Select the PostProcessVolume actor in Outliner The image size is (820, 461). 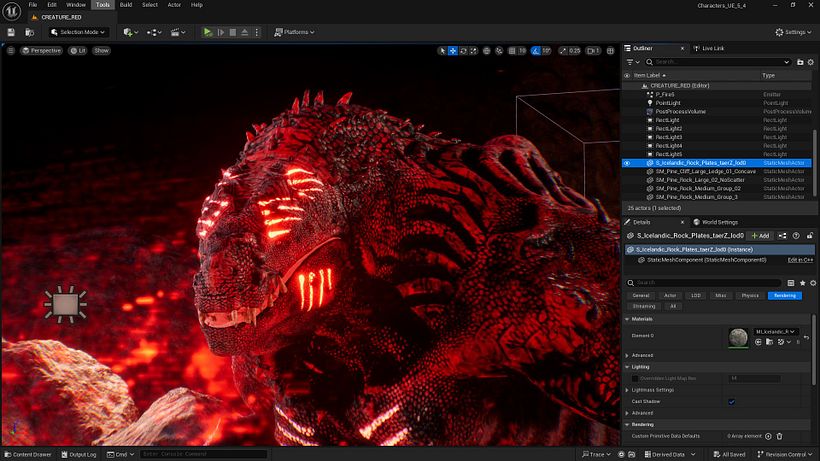[x=680, y=112]
